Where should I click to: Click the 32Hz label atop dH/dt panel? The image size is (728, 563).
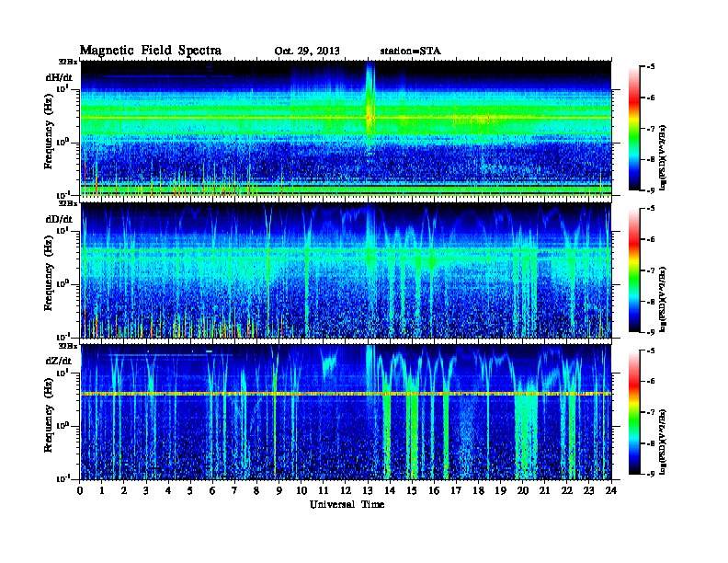pos(68,62)
